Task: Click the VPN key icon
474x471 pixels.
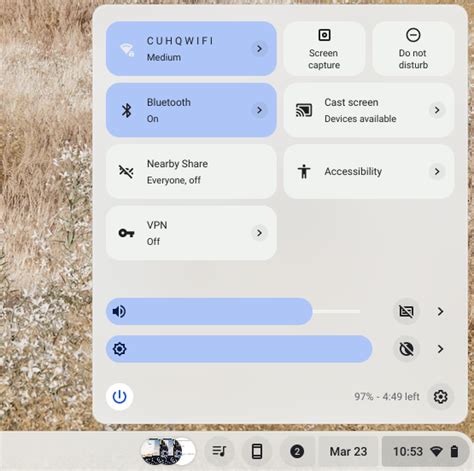Action: point(127,233)
